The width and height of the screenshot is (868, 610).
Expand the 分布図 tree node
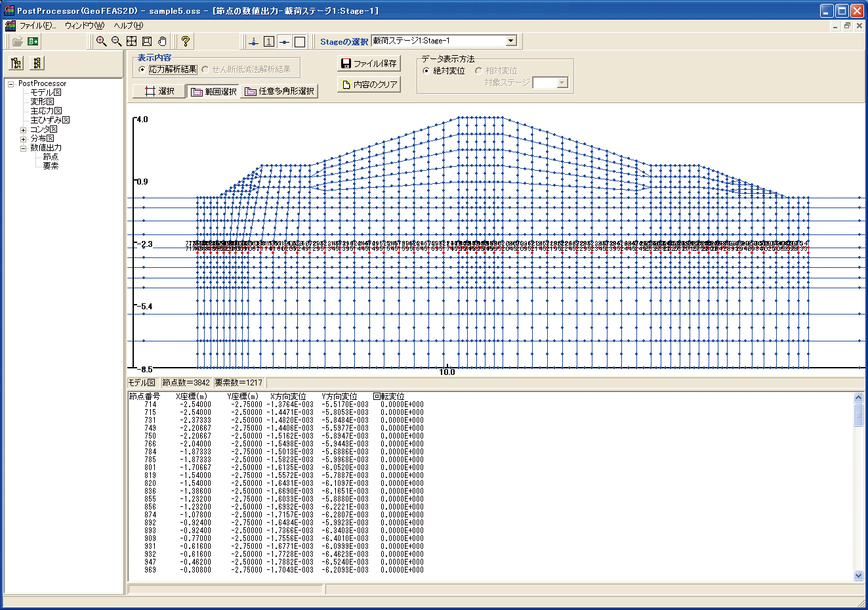click(x=24, y=139)
